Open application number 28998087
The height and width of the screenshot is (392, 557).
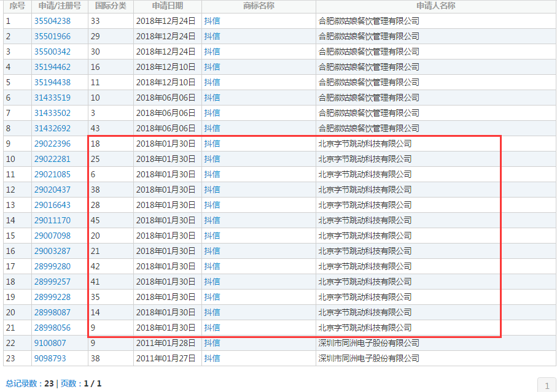52,312
